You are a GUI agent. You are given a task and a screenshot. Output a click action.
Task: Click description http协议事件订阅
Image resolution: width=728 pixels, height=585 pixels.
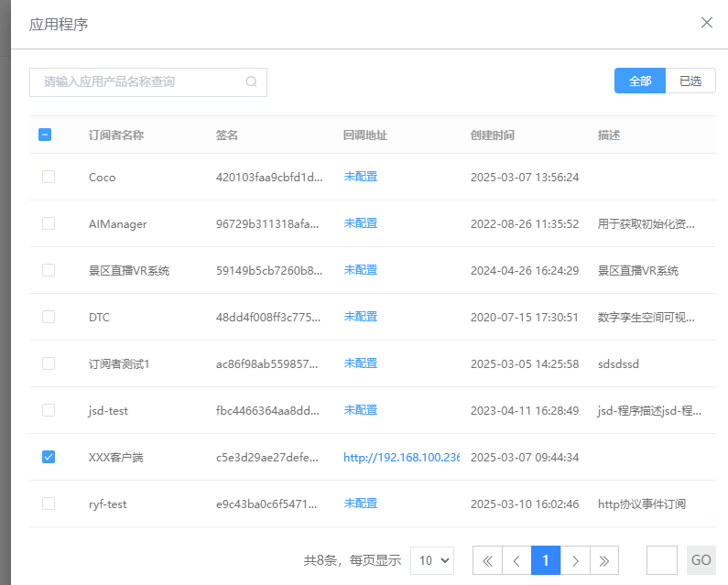[642, 504]
